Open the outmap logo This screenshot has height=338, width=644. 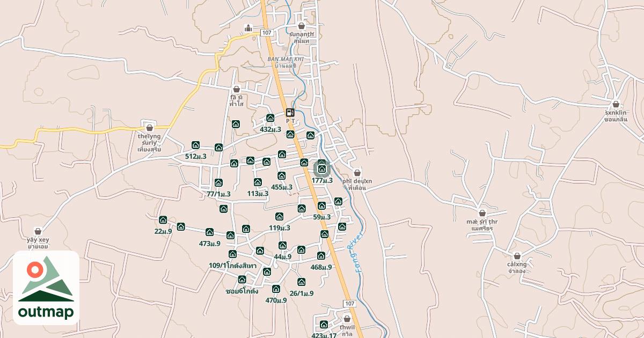pos(46,288)
